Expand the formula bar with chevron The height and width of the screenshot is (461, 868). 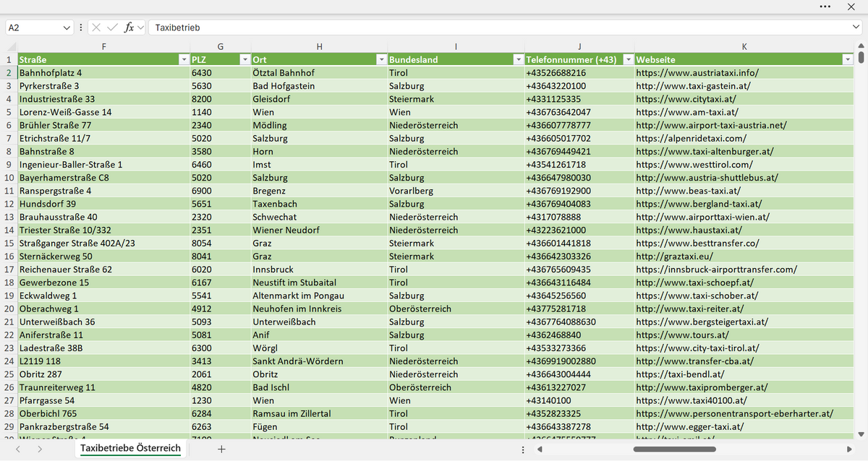pyautogui.click(x=856, y=27)
